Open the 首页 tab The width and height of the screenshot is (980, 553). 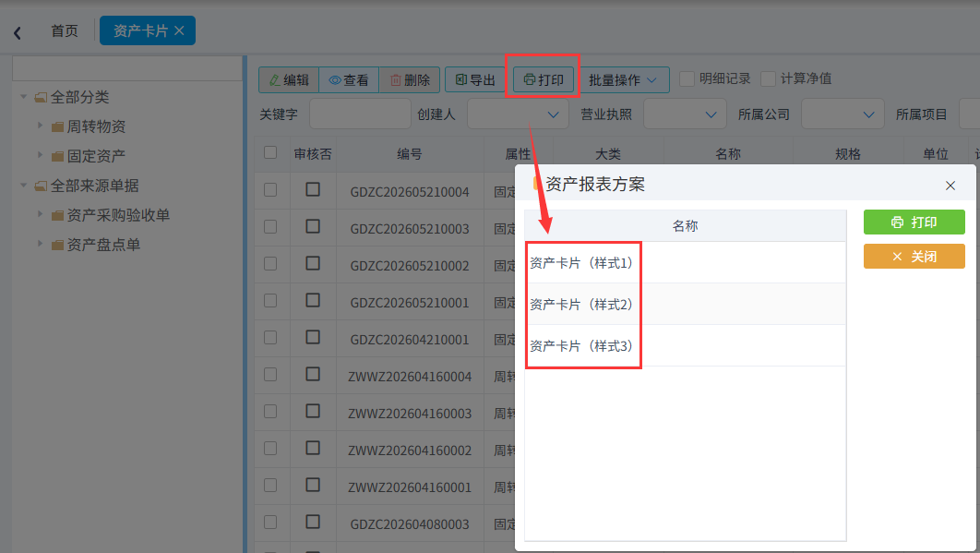65,30
